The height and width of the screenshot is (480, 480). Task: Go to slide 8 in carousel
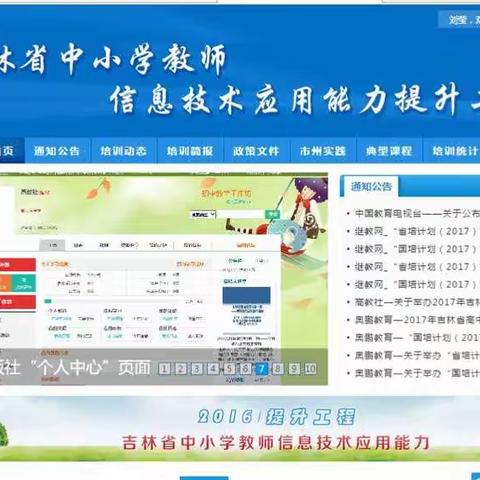click(278, 369)
